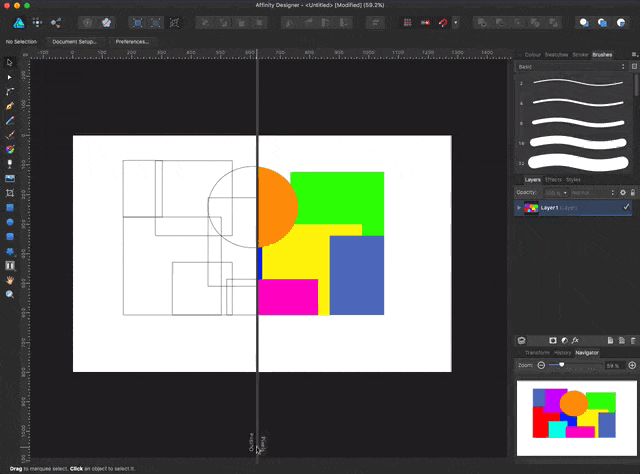Image resolution: width=641 pixels, height=474 pixels.
Task: Click the zoom out minus icon in Navigator
Action: 541,365
